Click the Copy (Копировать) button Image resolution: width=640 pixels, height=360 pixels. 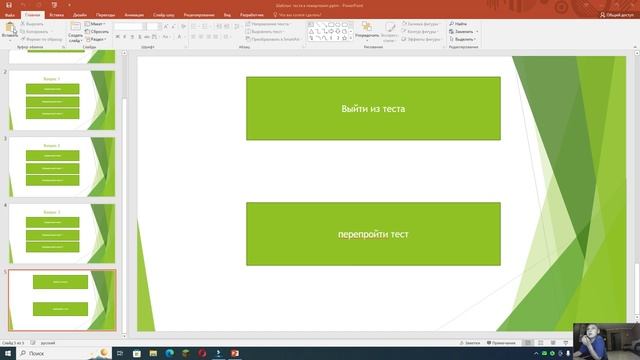coord(34,31)
